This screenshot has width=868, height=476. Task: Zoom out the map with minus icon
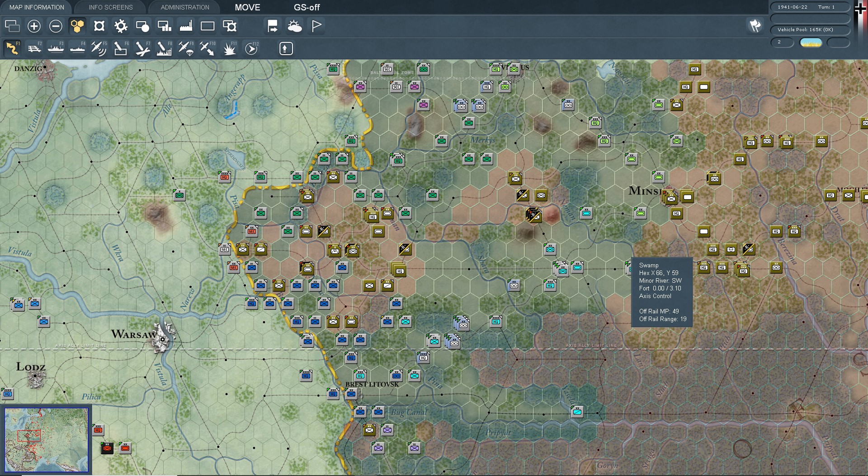[x=56, y=26]
